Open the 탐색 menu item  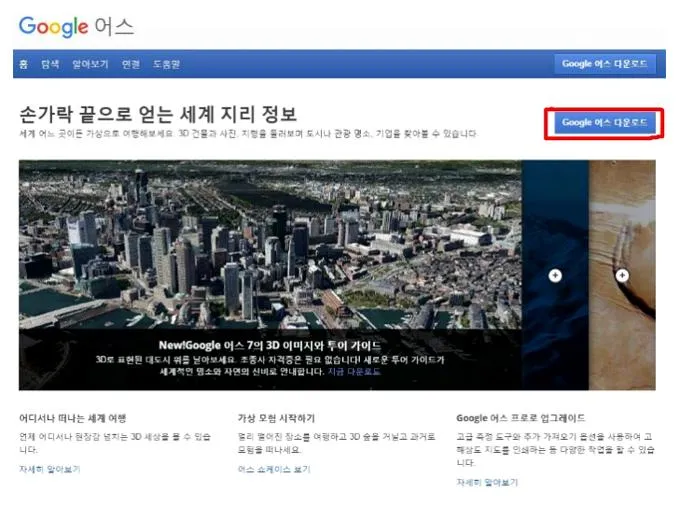tap(50, 64)
